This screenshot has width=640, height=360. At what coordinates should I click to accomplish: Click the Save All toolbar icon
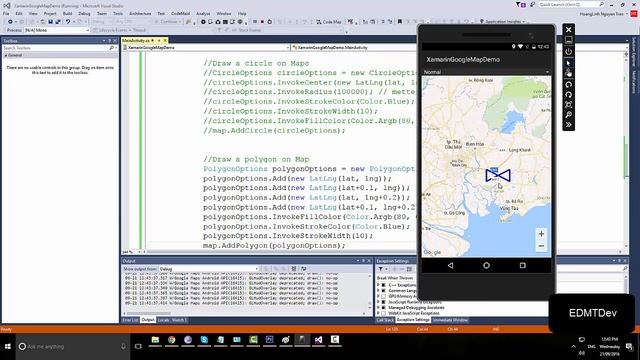click(58, 22)
